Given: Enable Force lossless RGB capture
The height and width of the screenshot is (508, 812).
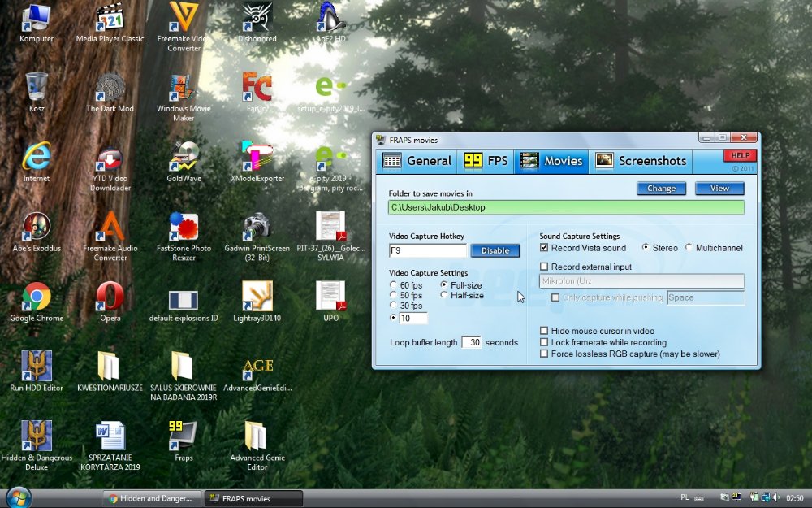Looking at the screenshot, I should pos(545,354).
